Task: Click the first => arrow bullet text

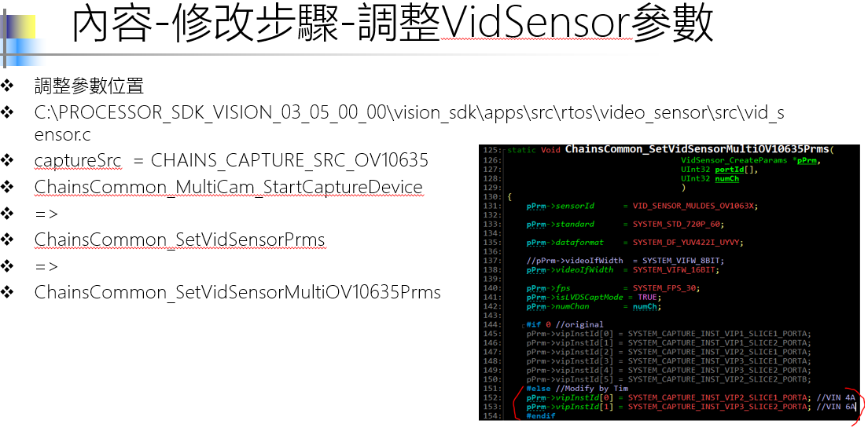Action: [x=46, y=214]
